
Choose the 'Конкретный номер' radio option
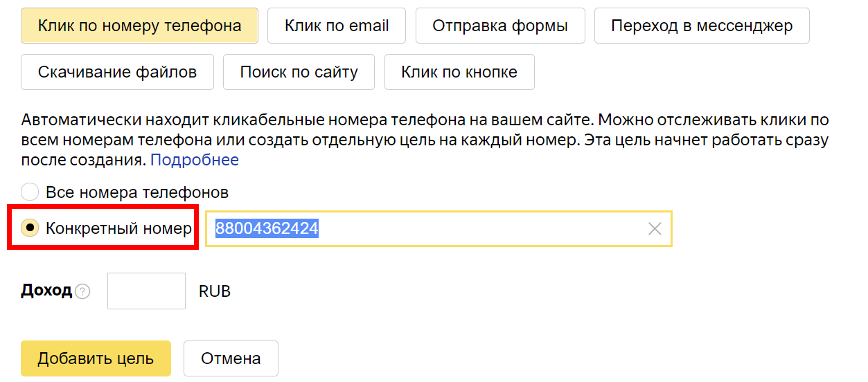pyautogui.click(x=30, y=228)
